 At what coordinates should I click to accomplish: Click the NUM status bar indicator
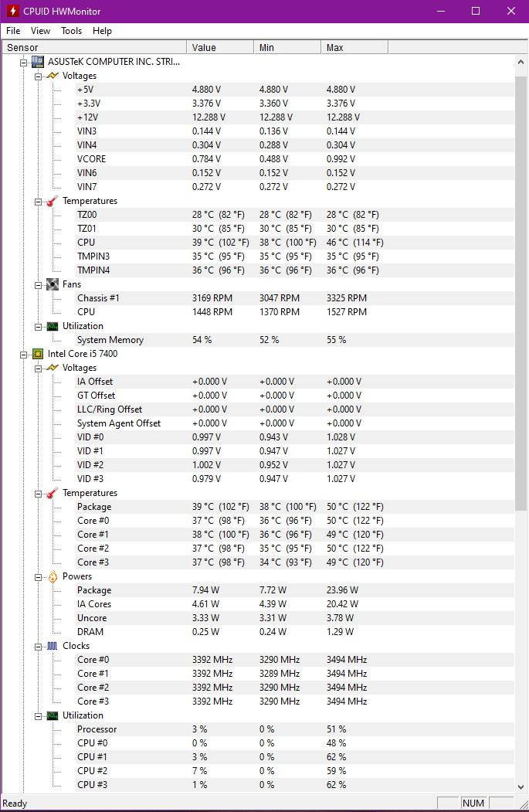coord(473,804)
